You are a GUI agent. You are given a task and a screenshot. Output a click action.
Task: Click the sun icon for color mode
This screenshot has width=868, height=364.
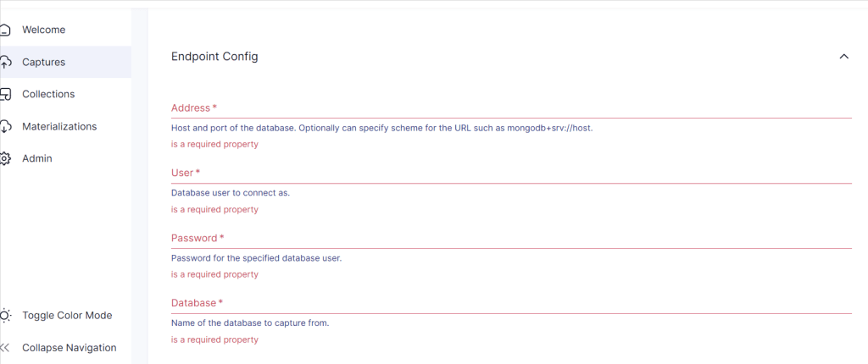5,315
